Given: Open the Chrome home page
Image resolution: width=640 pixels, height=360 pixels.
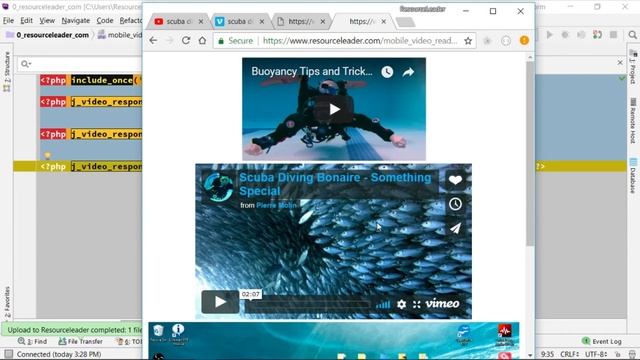Looking at the screenshot, I should click(202, 40).
